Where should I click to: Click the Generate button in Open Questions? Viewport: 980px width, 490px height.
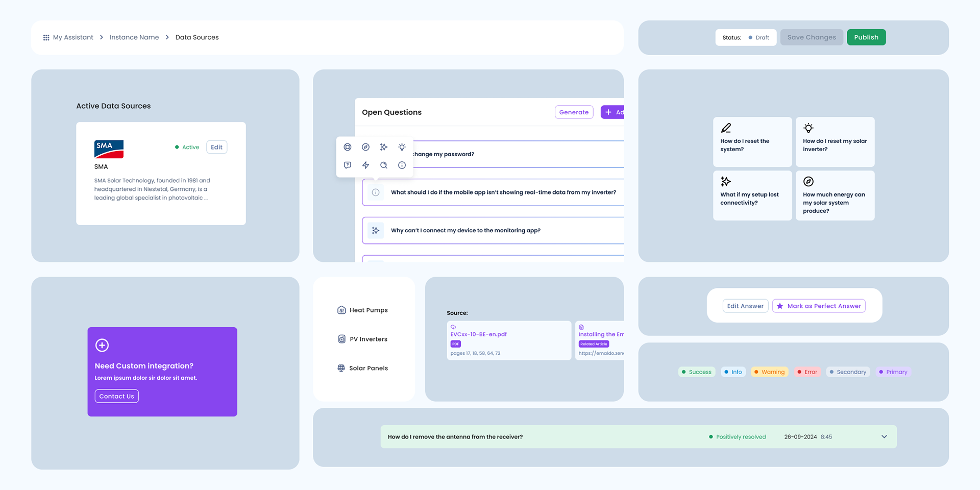[574, 112]
